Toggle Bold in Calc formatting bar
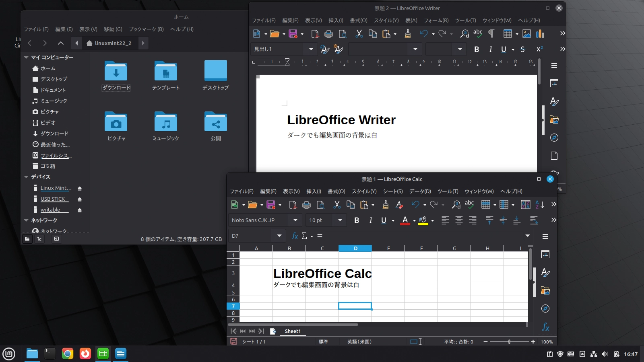 pos(357,220)
